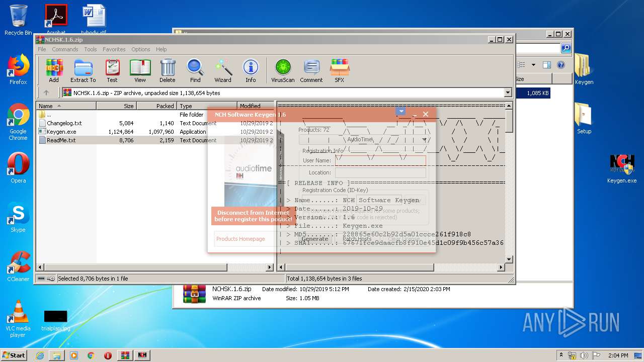
Task: Start VirusScan on the archive
Action: click(x=283, y=71)
